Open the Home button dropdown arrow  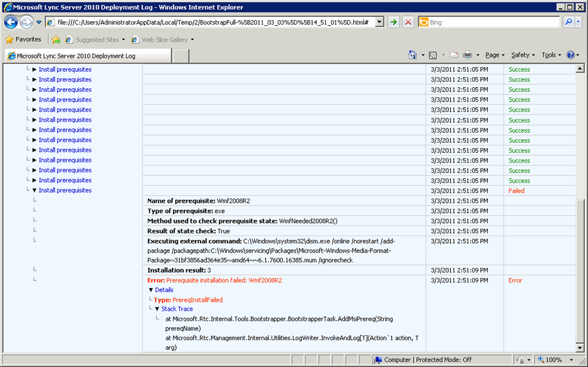tap(423, 55)
